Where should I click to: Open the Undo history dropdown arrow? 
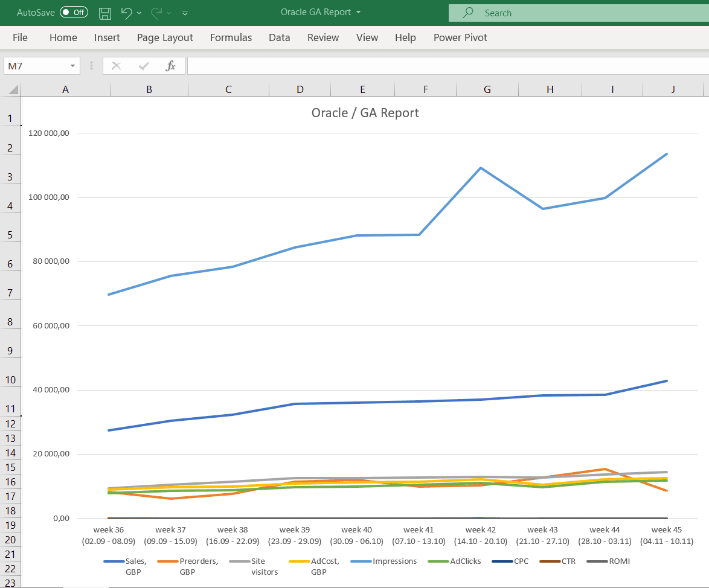140,13
